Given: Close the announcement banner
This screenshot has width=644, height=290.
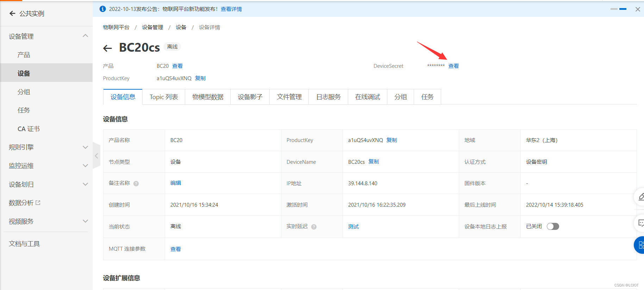Looking at the screenshot, I should coord(638,9).
